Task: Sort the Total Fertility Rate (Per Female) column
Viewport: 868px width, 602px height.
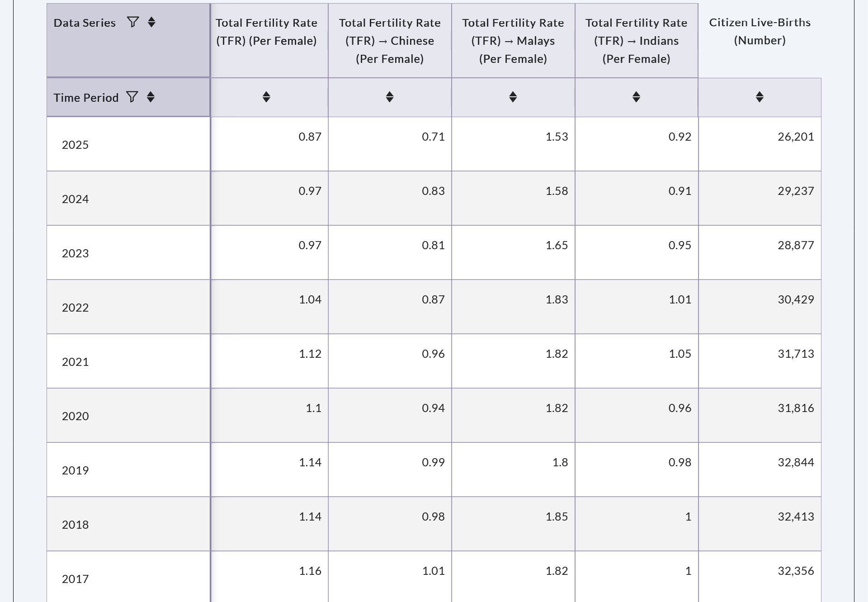Action: [266, 97]
